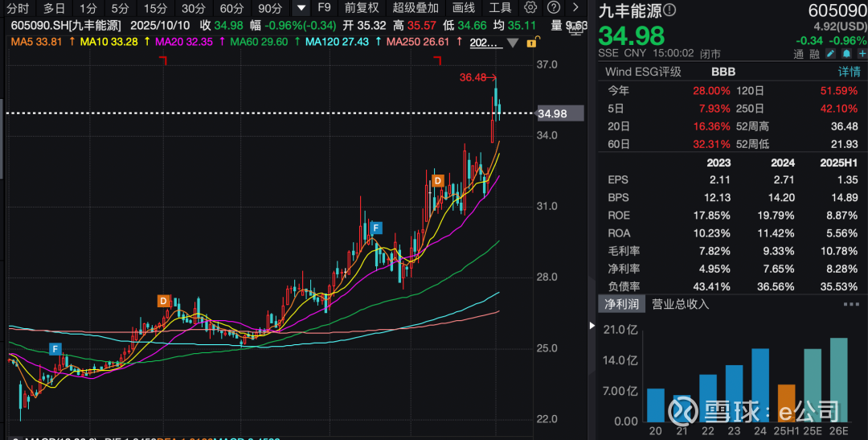Viewport: 868px width, 440px height.
Task: Click the info icon beside 九丰能源
Action: 669,10
